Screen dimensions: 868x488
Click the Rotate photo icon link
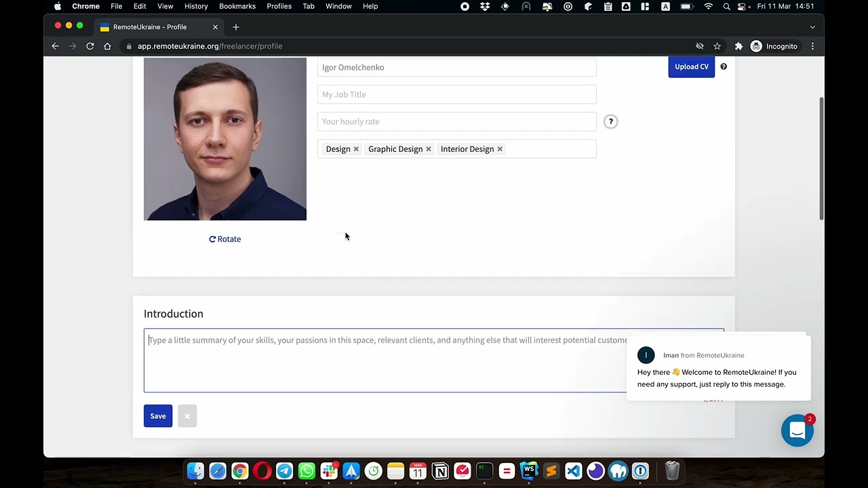point(212,239)
